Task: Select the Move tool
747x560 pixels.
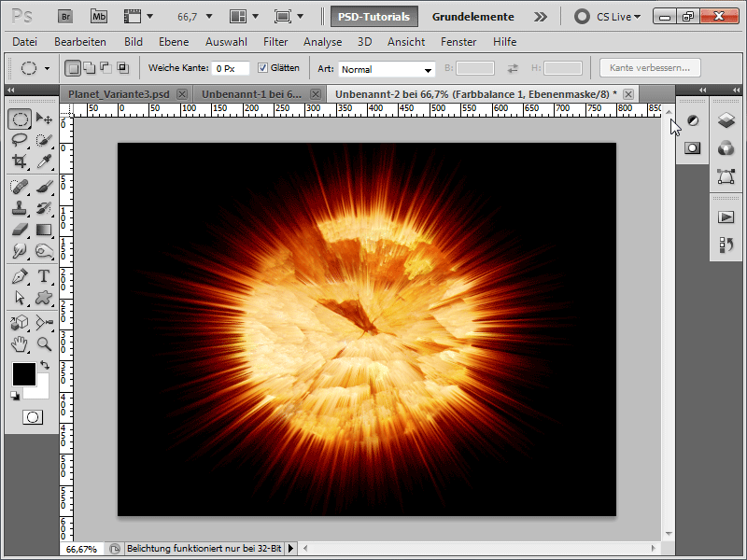Action: click(44, 119)
